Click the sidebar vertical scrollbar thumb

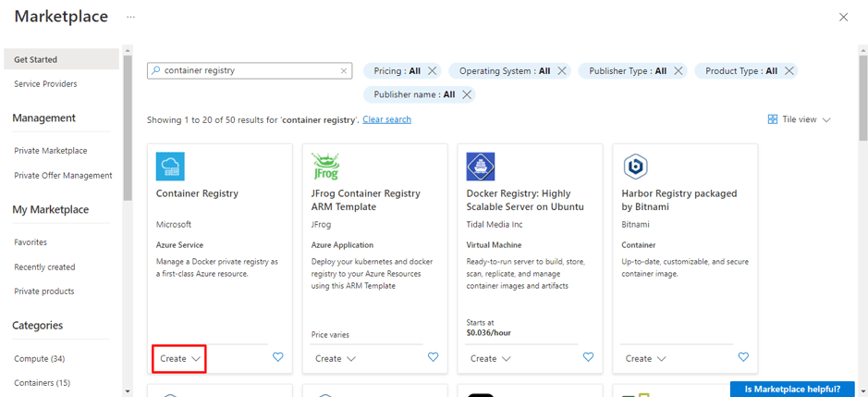click(128, 128)
